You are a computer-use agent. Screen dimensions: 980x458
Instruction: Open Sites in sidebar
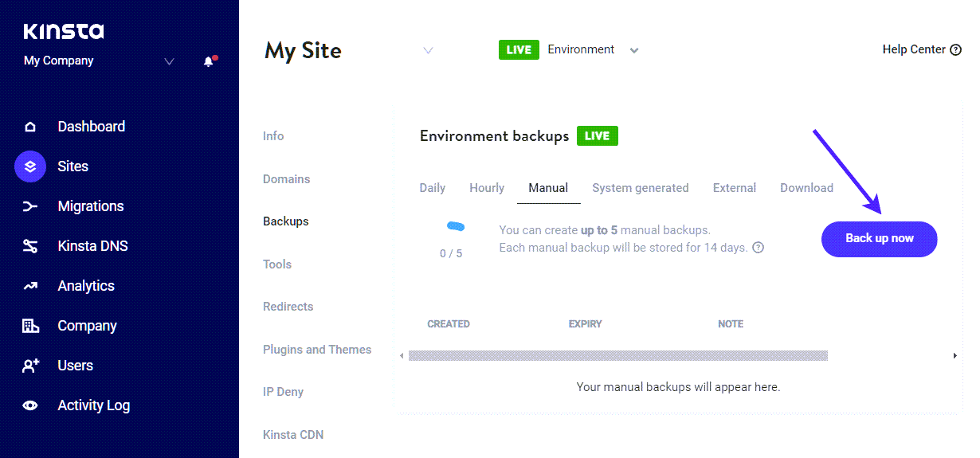[x=73, y=166]
